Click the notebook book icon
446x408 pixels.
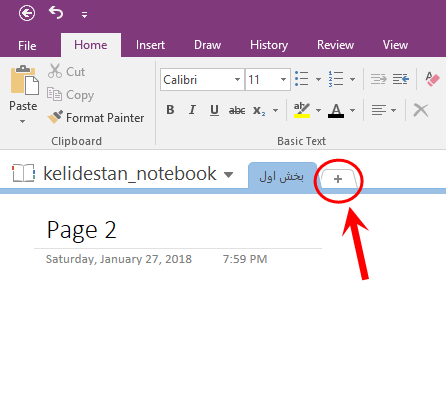pos(23,173)
